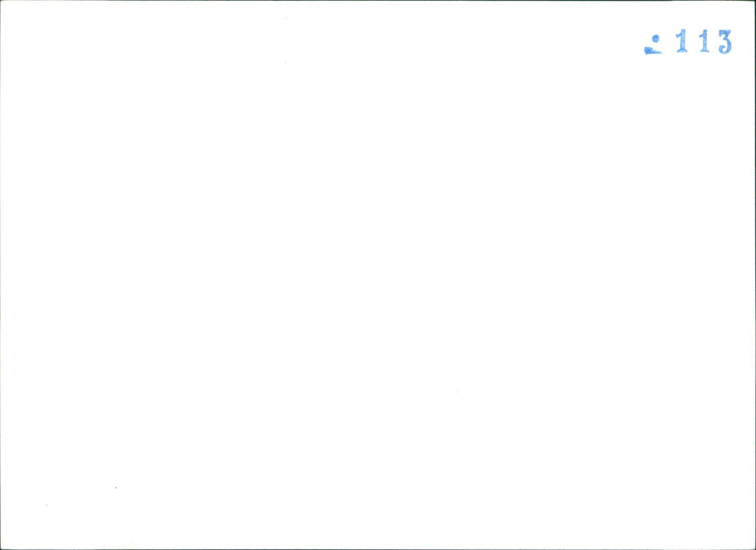Click the blue stamped number 113
This screenshot has width=756, height=550.
(x=703, y=41)
